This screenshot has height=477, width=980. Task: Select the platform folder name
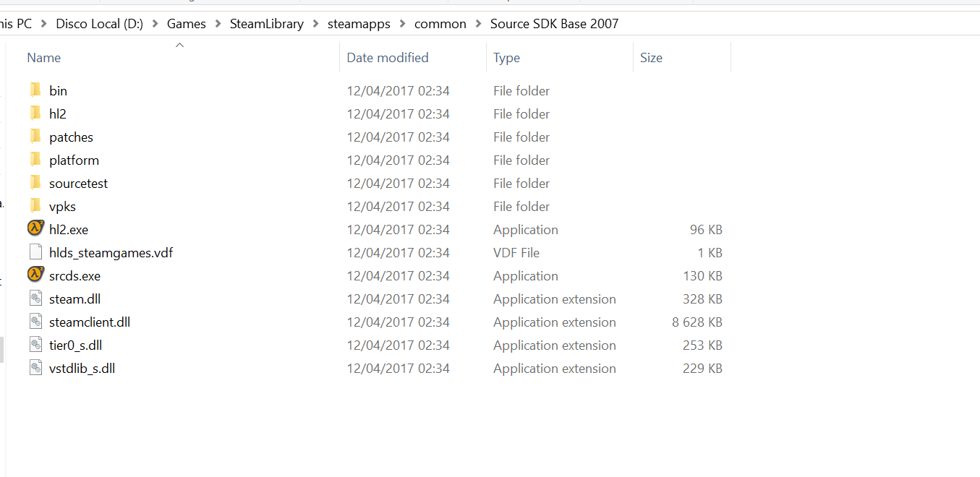[74, 160]
